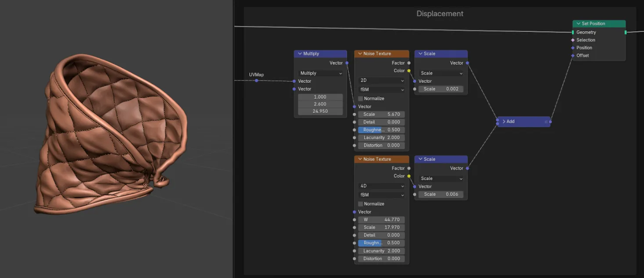Viewport: 644px width, 278px height.
Task: Click Set Position Geometry input socket
Action: coord(573,32)
